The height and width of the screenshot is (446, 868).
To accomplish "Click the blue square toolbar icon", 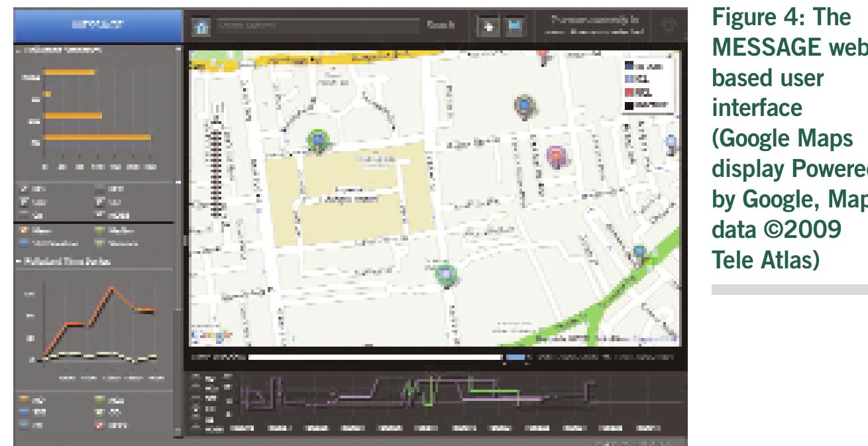I will point(514,27).
